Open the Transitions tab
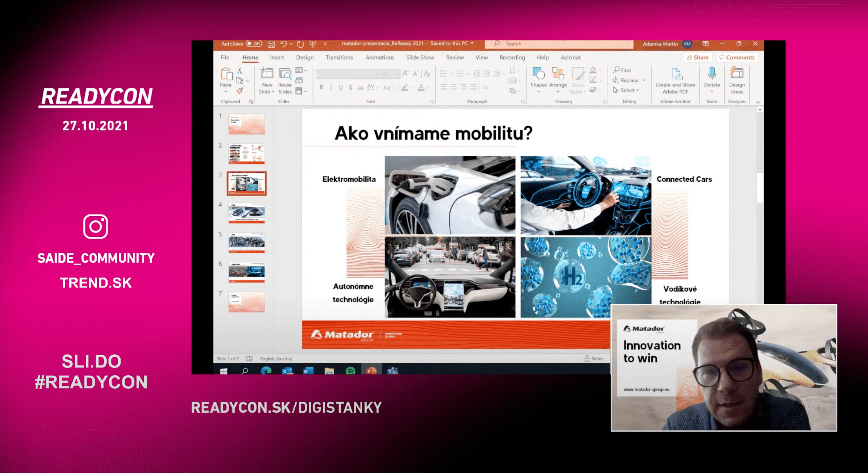 [x=339, y=58]
